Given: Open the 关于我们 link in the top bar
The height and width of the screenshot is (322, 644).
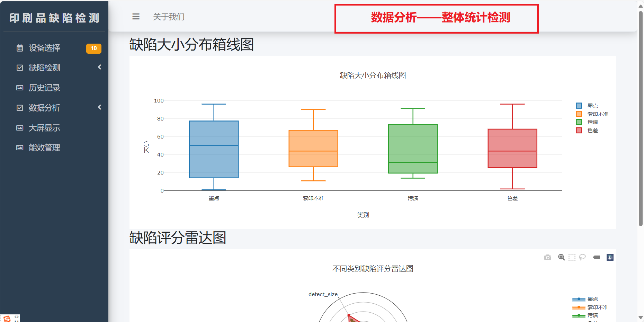Looking at the screenshot, I should pyautogui.click(x=169, y=17).
